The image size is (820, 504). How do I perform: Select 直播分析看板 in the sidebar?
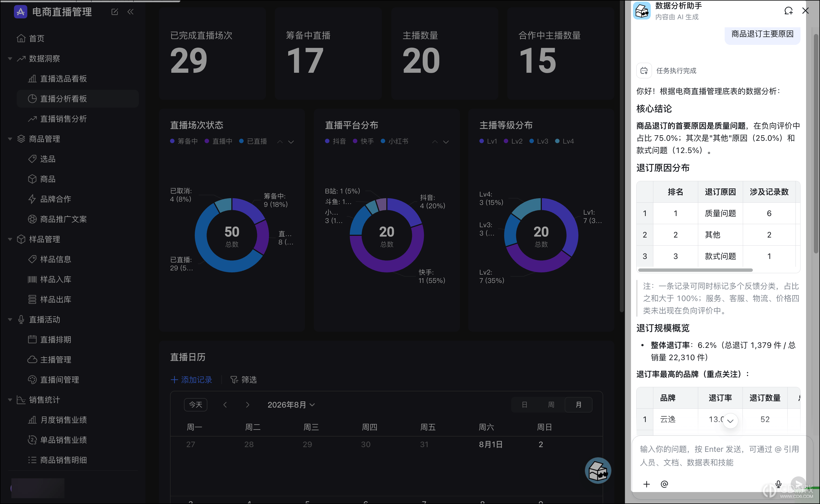click(77, 99)
